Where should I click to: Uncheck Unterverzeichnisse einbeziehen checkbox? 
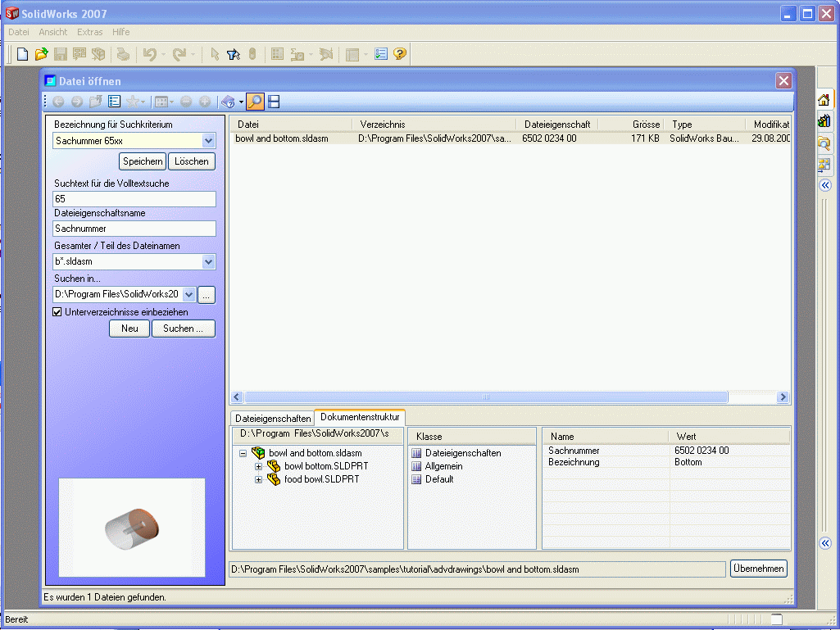coord(57,312)
